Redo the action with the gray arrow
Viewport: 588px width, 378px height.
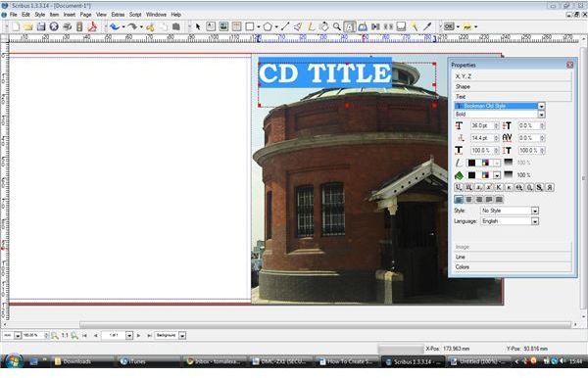tap(132, 26)
